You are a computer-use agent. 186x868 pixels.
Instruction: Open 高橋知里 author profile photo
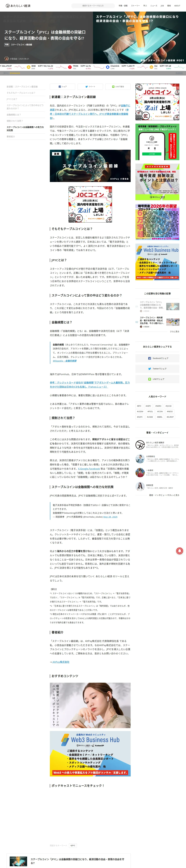(140, 487)
